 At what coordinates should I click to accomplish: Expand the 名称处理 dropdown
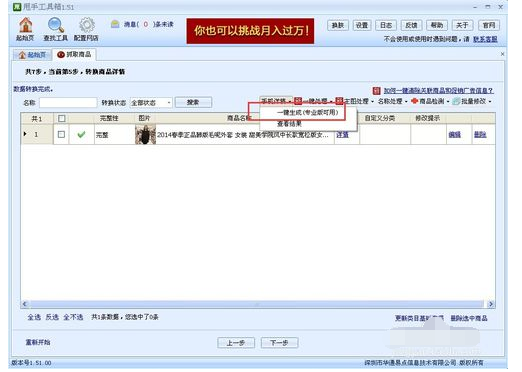pos(392,101)
